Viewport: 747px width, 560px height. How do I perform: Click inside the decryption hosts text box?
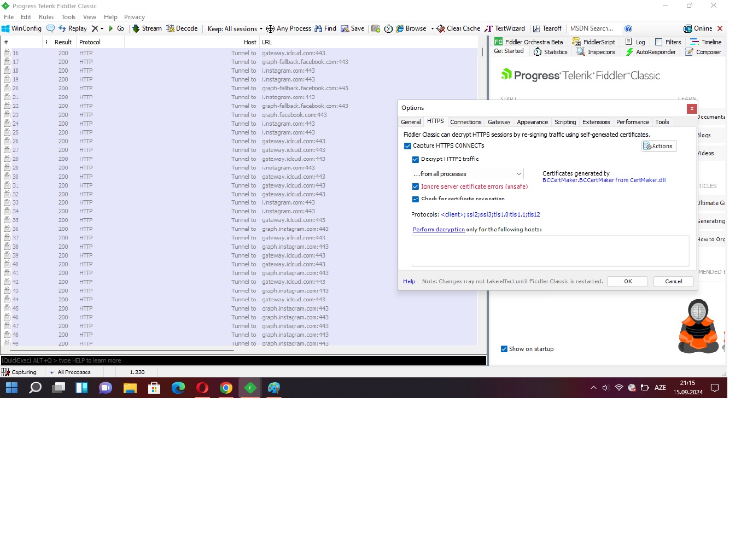(550, 250)
